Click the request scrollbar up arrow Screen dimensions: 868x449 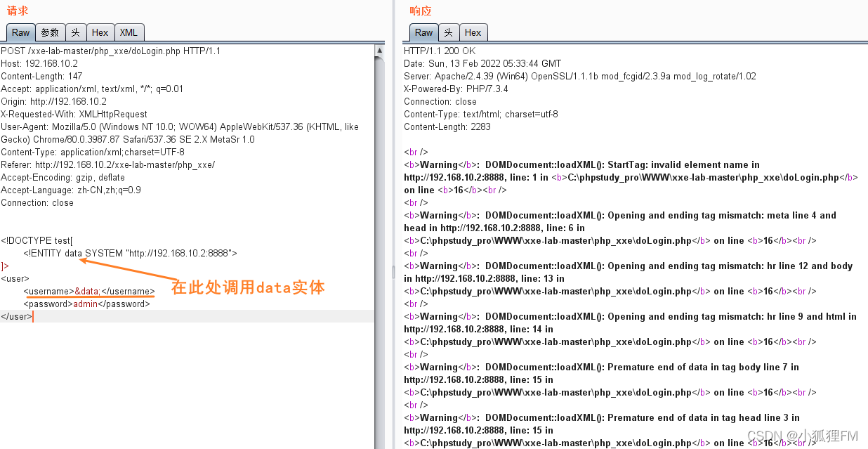pos(380,51)
